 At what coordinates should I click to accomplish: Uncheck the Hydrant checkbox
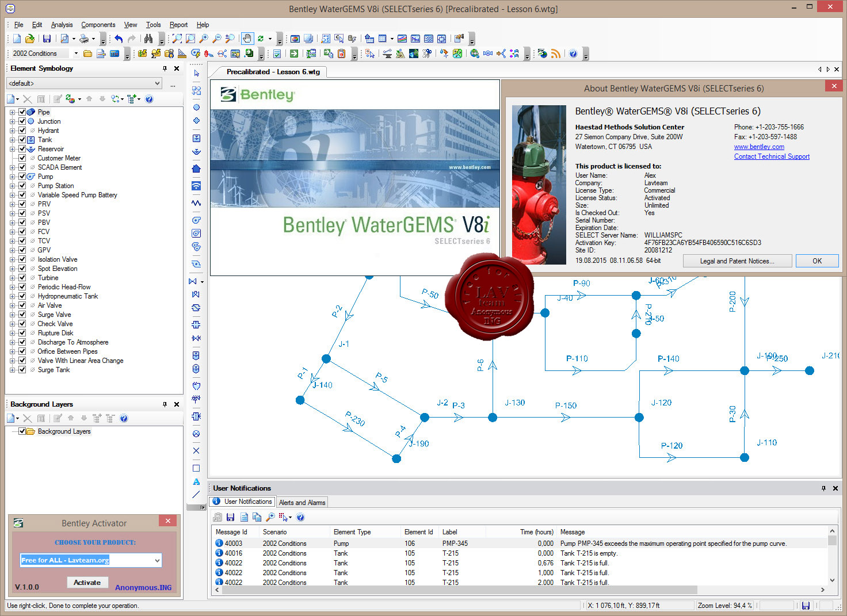point(22,131)
